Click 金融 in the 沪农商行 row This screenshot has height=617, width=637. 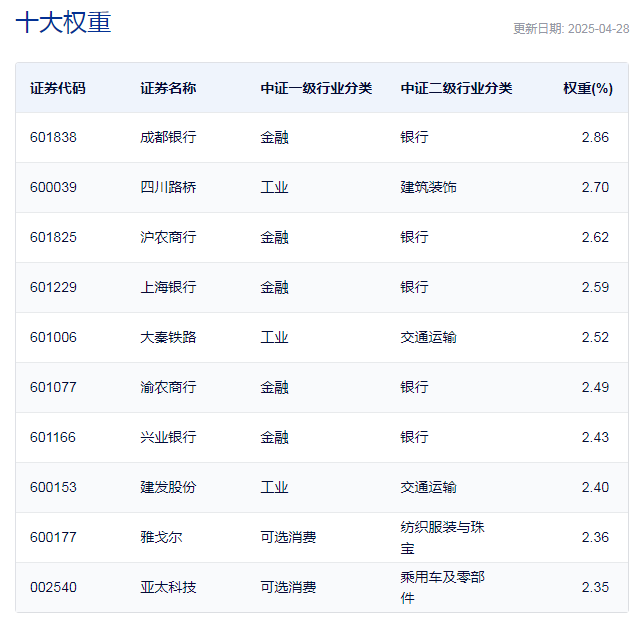pos(274,237)
